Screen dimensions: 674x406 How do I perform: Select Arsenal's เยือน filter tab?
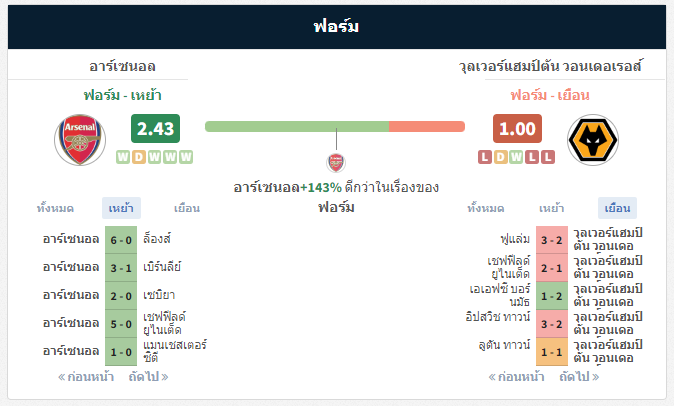(x=187, y=208)
